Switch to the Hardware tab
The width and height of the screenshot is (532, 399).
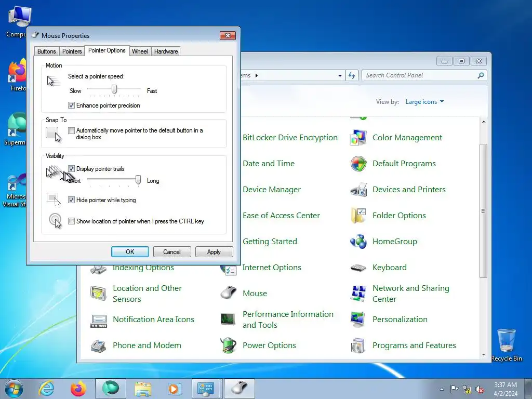click(166, 51)
